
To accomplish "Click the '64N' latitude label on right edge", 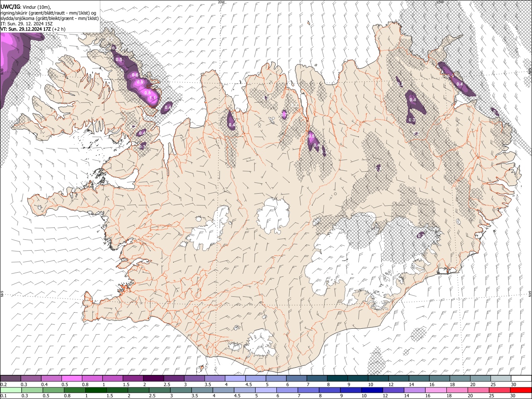I will click(530, 293).
